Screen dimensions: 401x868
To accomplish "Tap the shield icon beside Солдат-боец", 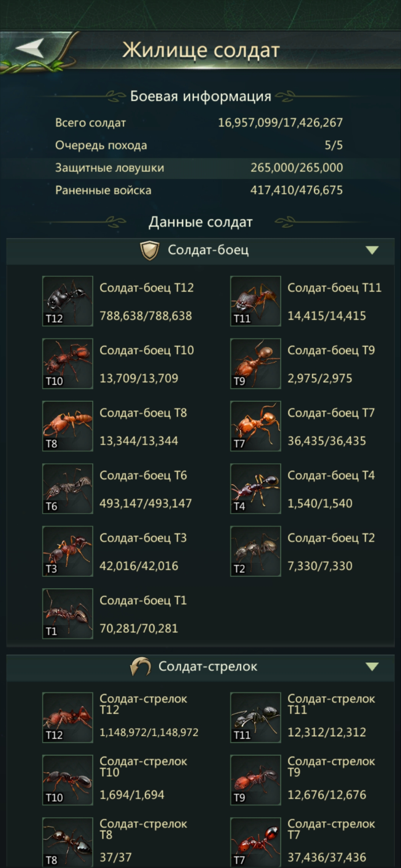I will [x=150, y=250].
